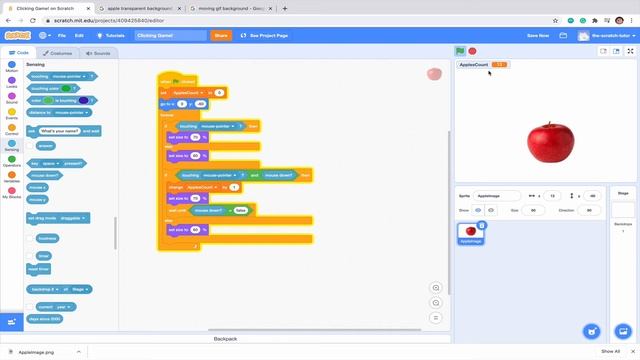Open the Control blocks category

point(12,130)
